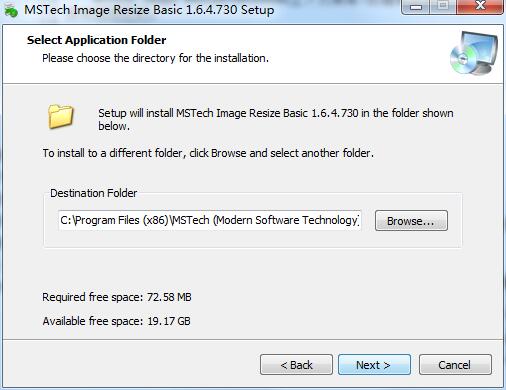Maximize the setup window
Viewport: 506px width, 390px height.
[443, 6]
